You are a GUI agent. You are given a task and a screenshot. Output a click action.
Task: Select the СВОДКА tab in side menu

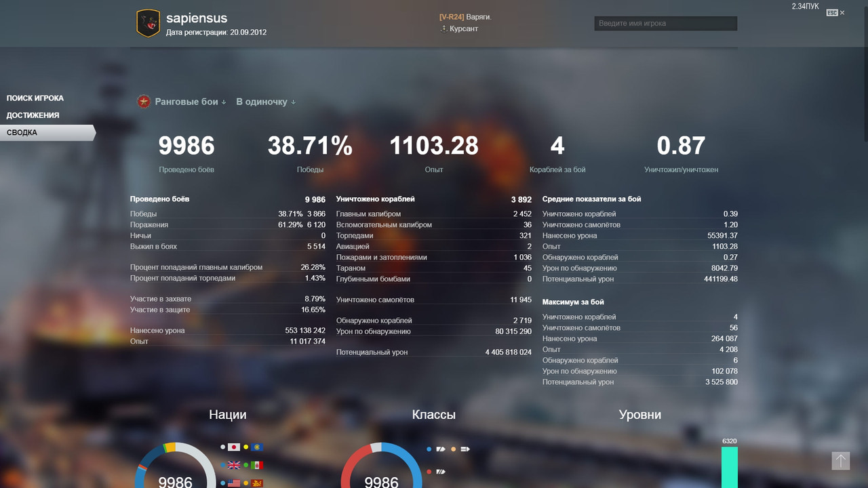point(47,133)
